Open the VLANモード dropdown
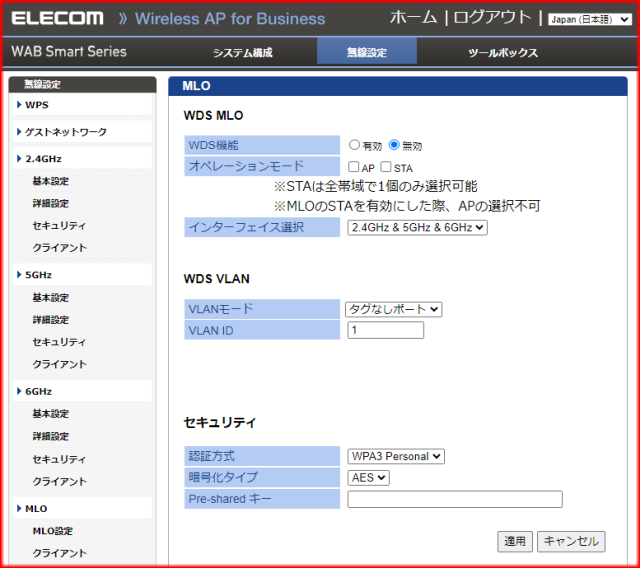This screenshot has width=640, height=568. [393, 310]
